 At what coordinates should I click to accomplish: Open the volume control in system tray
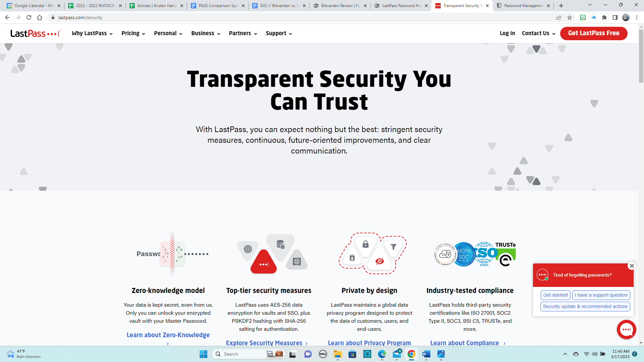[594, 354]
